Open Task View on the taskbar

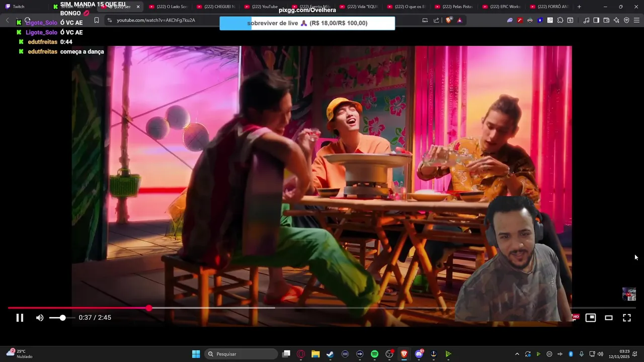coord(286,354)
